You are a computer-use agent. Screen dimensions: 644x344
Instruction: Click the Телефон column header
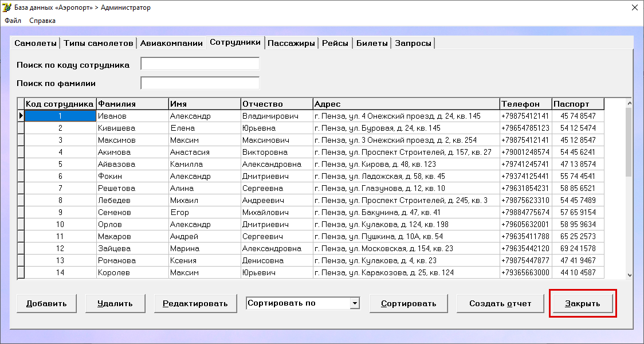(526, 104)
